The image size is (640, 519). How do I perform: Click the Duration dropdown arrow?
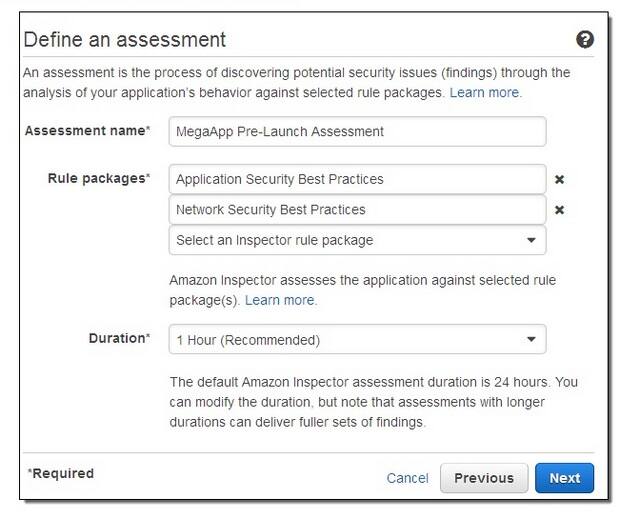click(x=531, y=340)
